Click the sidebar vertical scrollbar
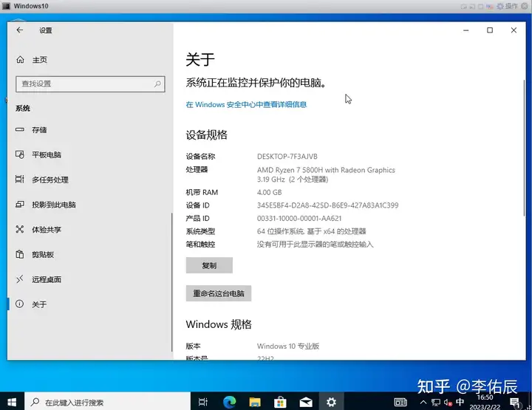 (172, 282)
